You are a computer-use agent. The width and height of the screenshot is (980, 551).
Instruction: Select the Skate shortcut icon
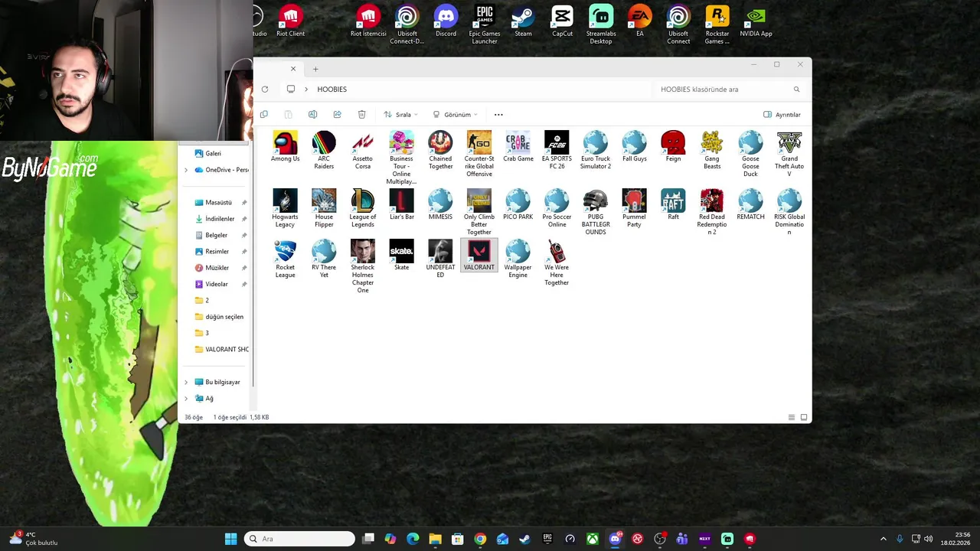point(401,251)
